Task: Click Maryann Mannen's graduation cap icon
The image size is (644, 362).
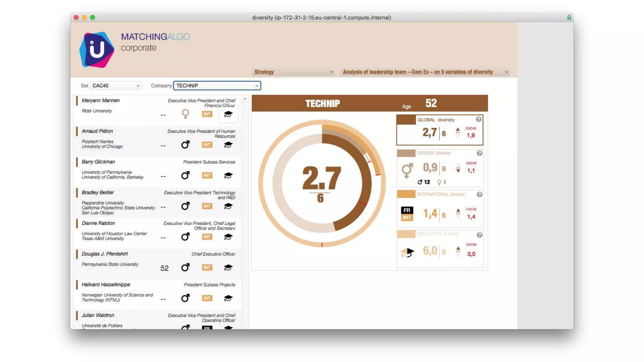Action: (228, 114)
